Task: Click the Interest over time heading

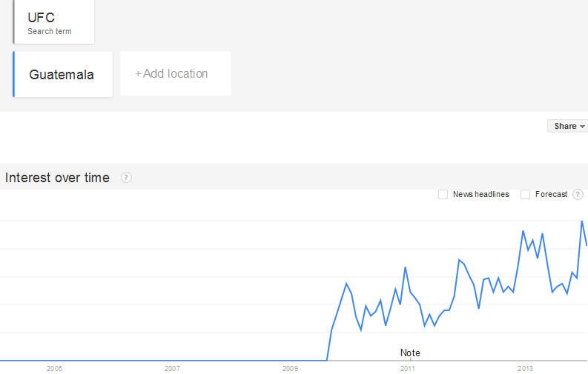Action: (x=57, y=178)
